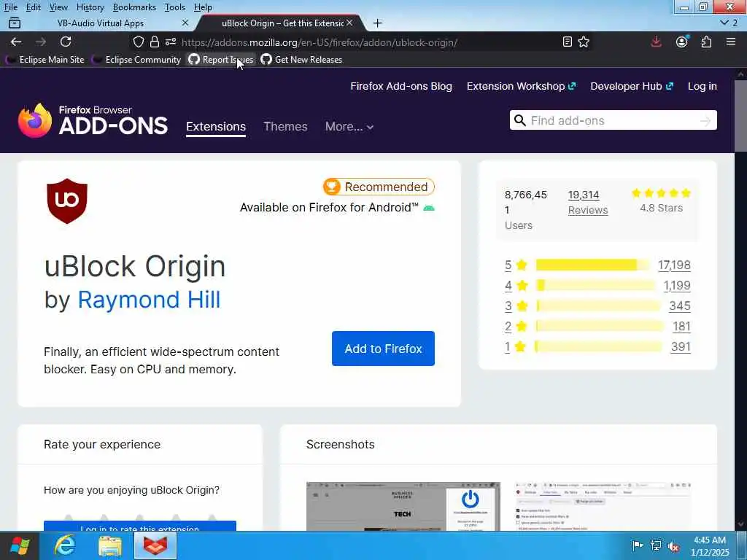
Task: Open Get New Releases bookmark
Action: click(301, 60)
